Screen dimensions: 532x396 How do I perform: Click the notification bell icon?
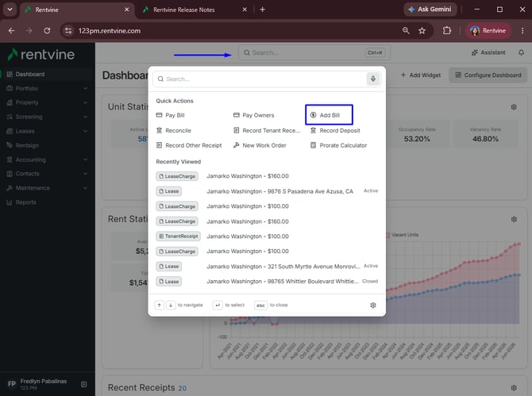[x=521, y=52]
